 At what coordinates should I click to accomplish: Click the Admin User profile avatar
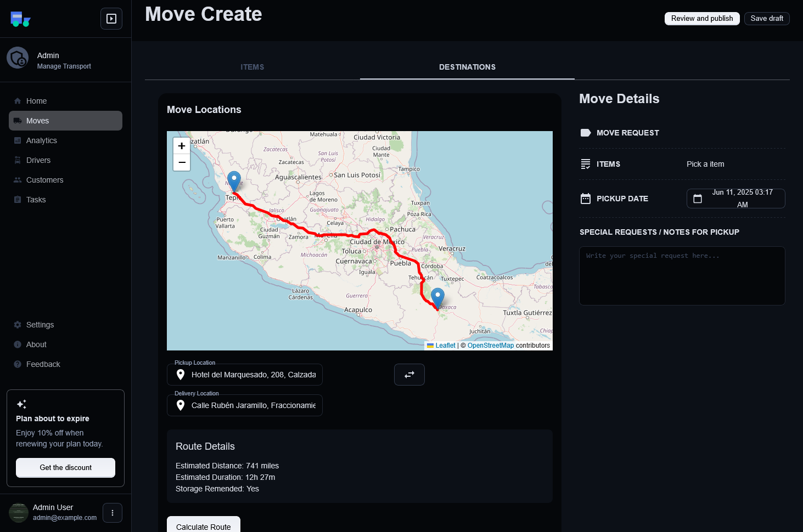coord(19,513)
